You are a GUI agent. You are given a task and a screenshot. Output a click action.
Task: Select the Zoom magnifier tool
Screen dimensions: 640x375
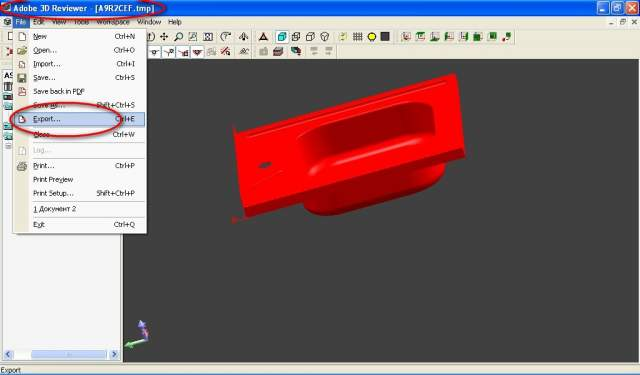(x=178, y=37)
